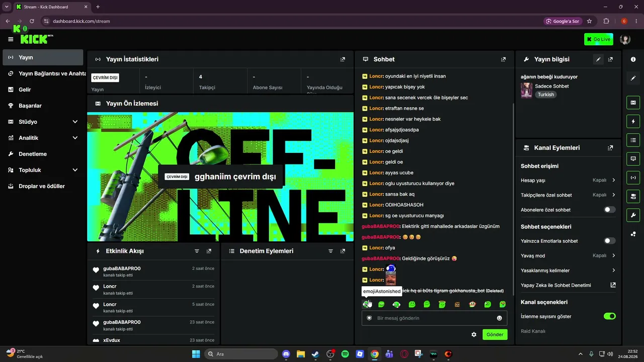Expand the Topluluk sidebar group

[x=43, y=170]
